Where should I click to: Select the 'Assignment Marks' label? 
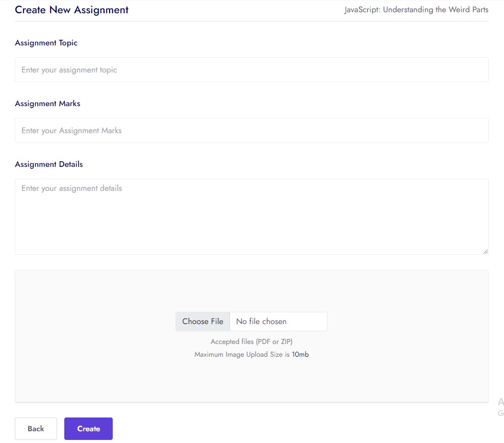point(47,104)
